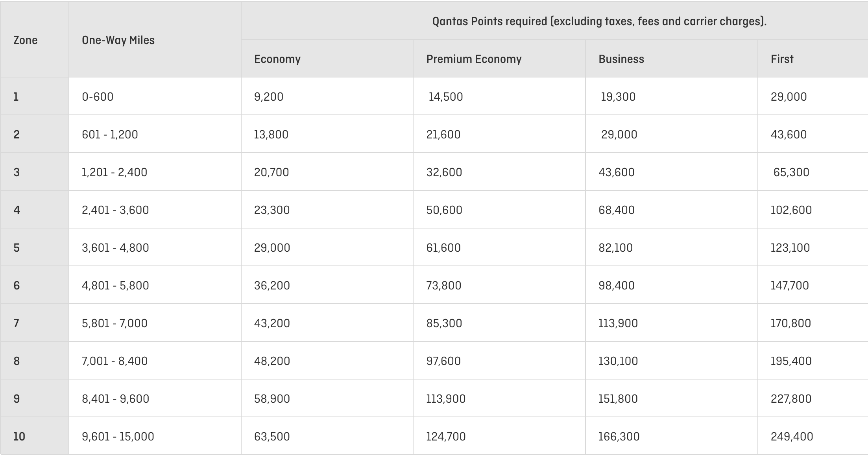Click the Qantas Points required heading
This screenshot has height=457, width=868.
[599, 21]
